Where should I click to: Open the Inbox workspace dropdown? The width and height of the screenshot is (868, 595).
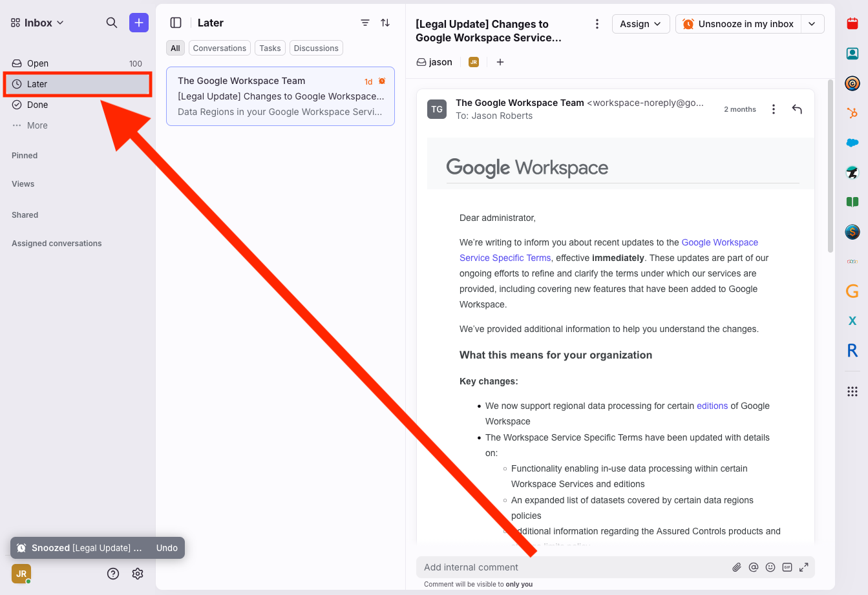[x=37, y=23]
